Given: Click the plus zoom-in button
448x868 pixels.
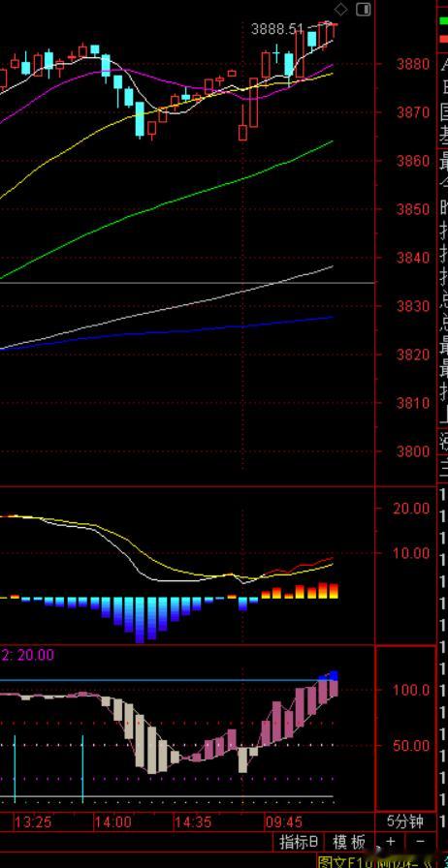Looking at the screenshot, I should point(391,842).
